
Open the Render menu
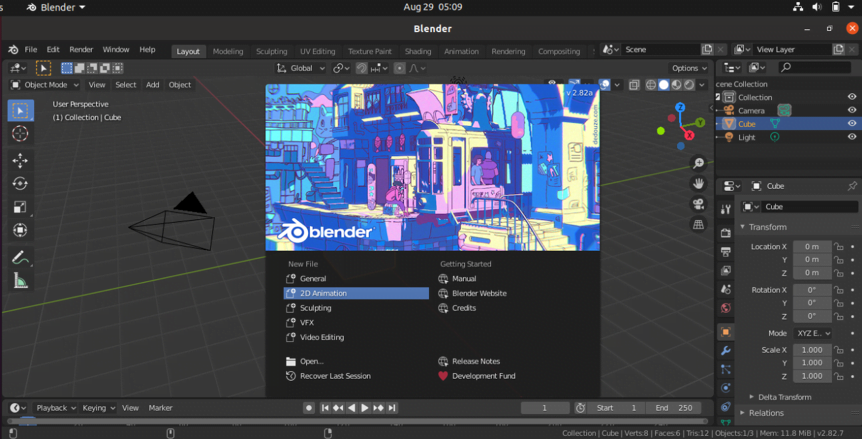point(81,49)
